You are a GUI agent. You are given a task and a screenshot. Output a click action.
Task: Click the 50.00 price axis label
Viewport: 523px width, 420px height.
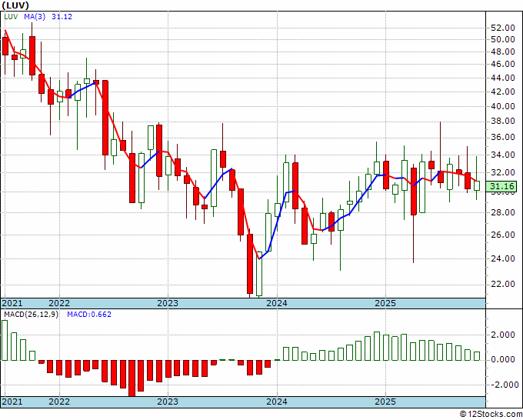click(x=503, y=40)
